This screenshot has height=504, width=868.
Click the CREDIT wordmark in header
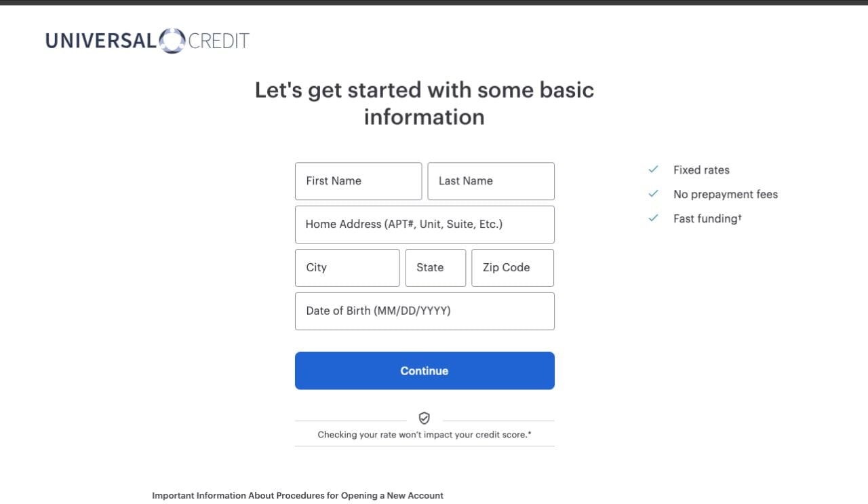[218, 41]
